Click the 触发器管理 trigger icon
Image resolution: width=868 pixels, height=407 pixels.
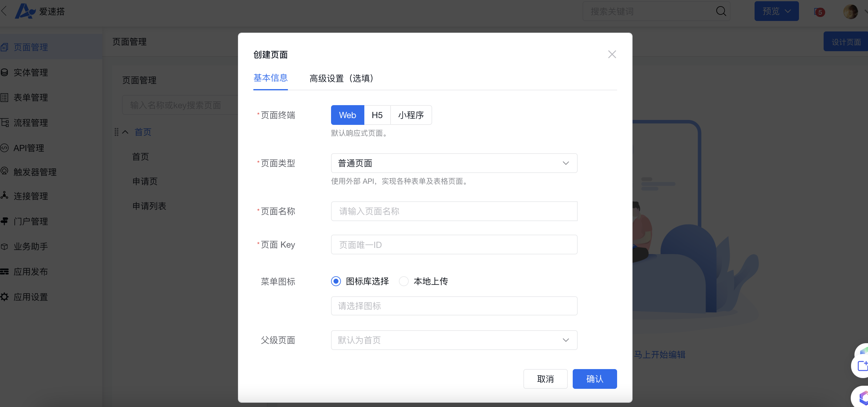(4, 171)
